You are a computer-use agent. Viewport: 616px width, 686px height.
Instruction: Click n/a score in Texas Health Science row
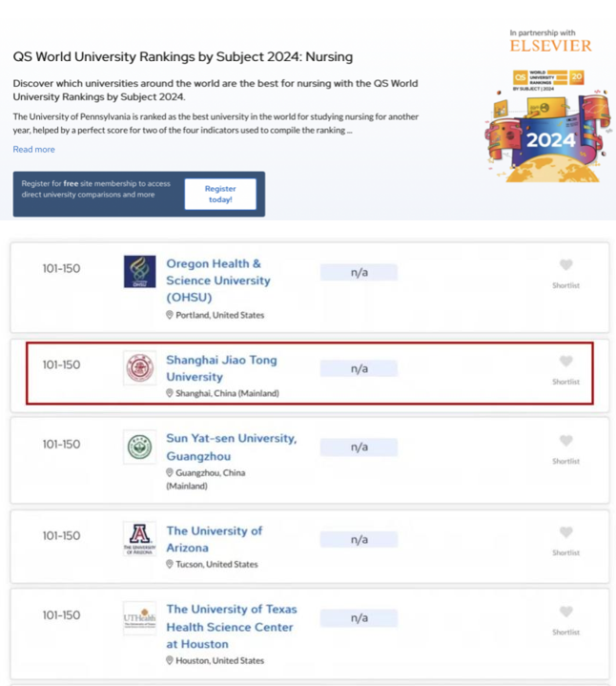(x=359, y=618)
